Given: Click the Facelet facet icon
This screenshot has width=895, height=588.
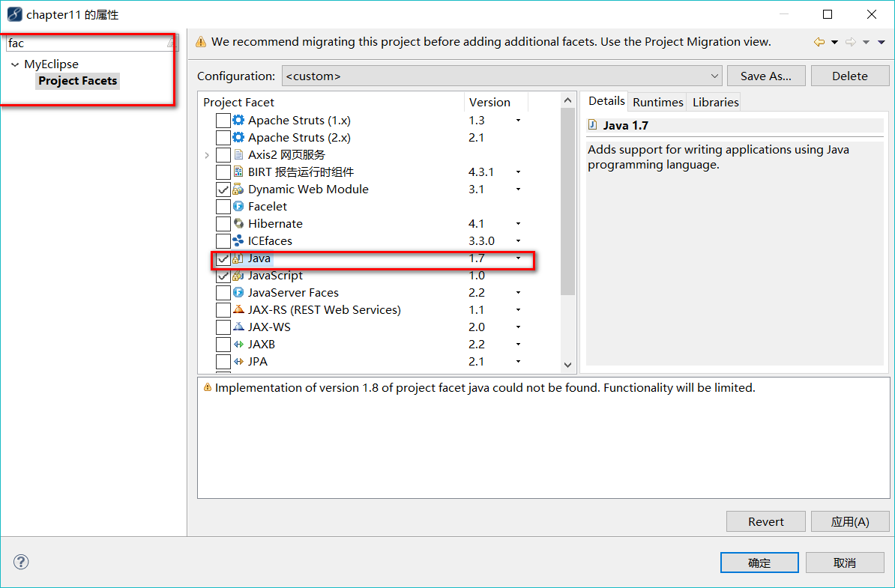Looking at the screenshot, I should pos(238,207).
